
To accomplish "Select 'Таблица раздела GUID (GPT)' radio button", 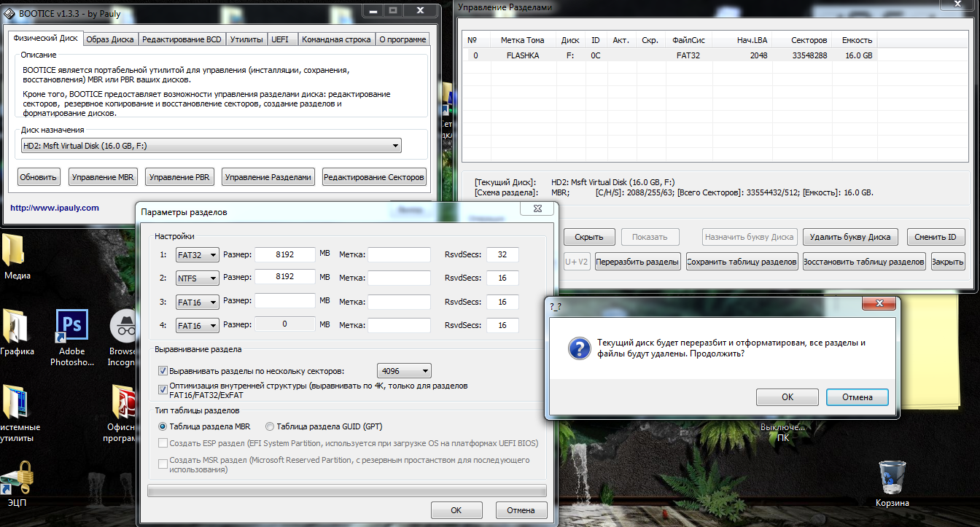I will [270, 426].
